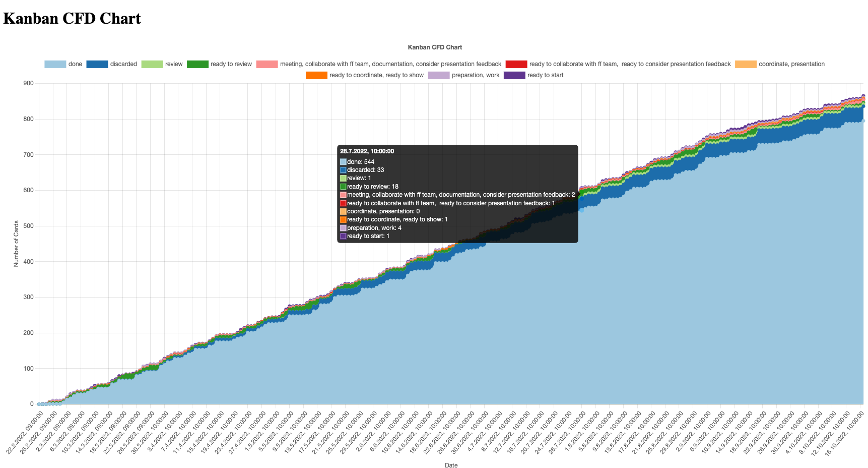Click the y-axis label '200'
This screenshot has height=468, width=868.
tap(28, 333)
